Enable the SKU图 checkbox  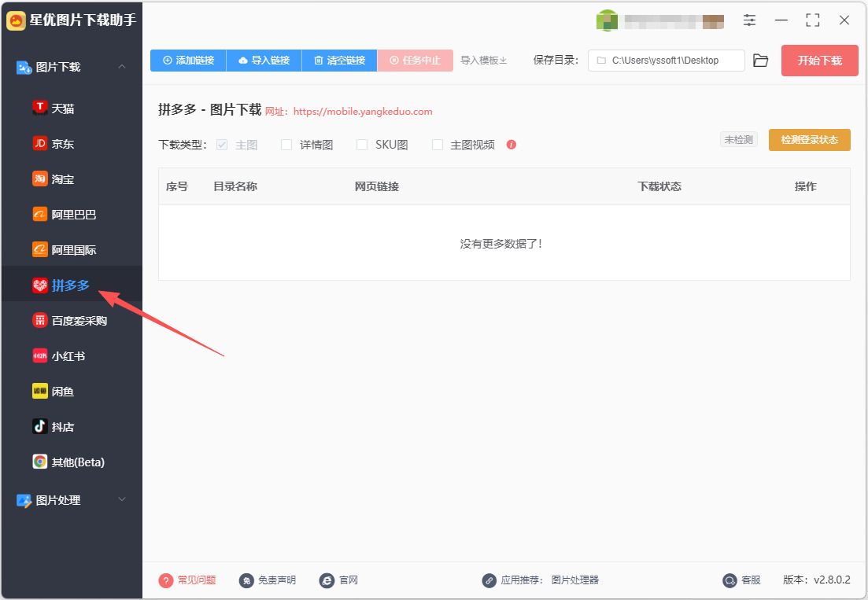point(362,145)
